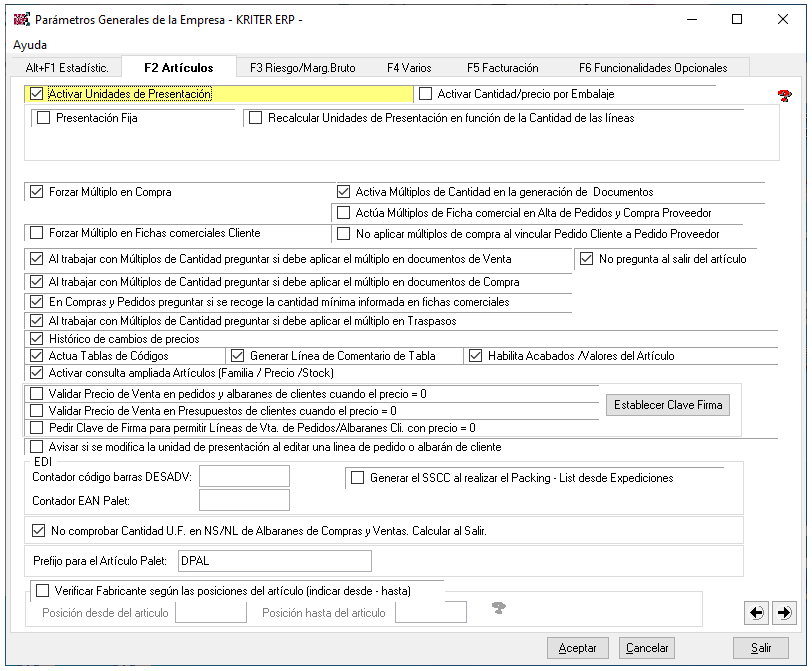The image size is (812, 671).
Task: Toggle Actua Tablas de Códigos checkbox
Action: (36, 356)
